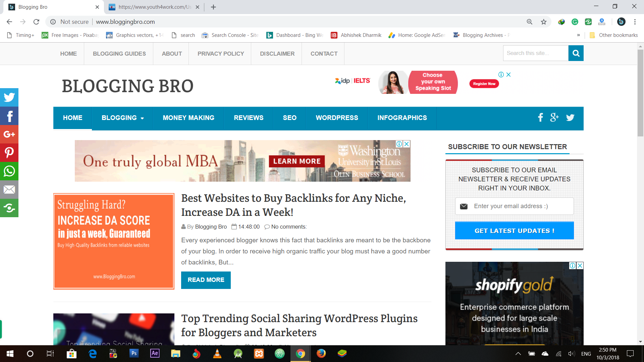Focus the email address newsletter field
This screenshot has width=644, height=362.
point(514,206)
